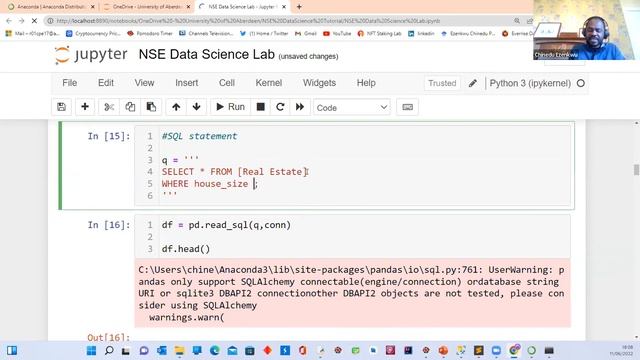Viewport: 640px width, 360px height.
Task: Click the pencil edit-mode icon
Action: (x=473, y=83)
